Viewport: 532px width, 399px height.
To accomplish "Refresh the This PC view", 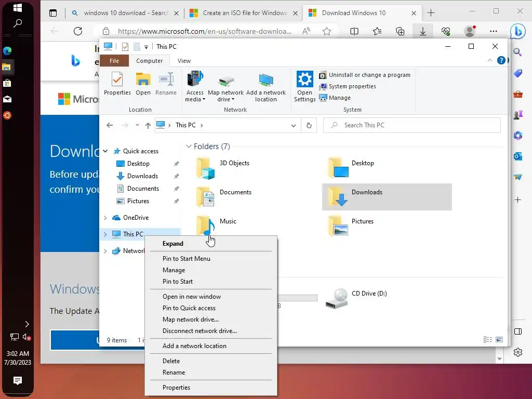I will pyautogui.click(x=309, y=125).
